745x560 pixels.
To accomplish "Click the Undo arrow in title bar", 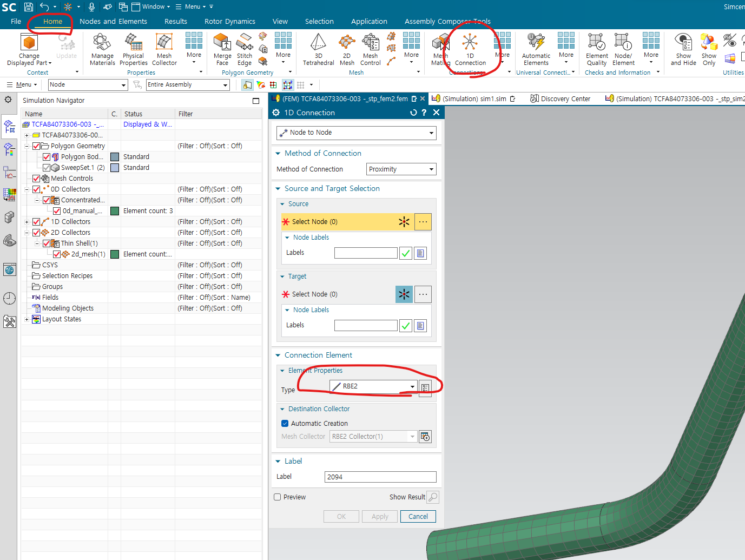I will point(44,7).
